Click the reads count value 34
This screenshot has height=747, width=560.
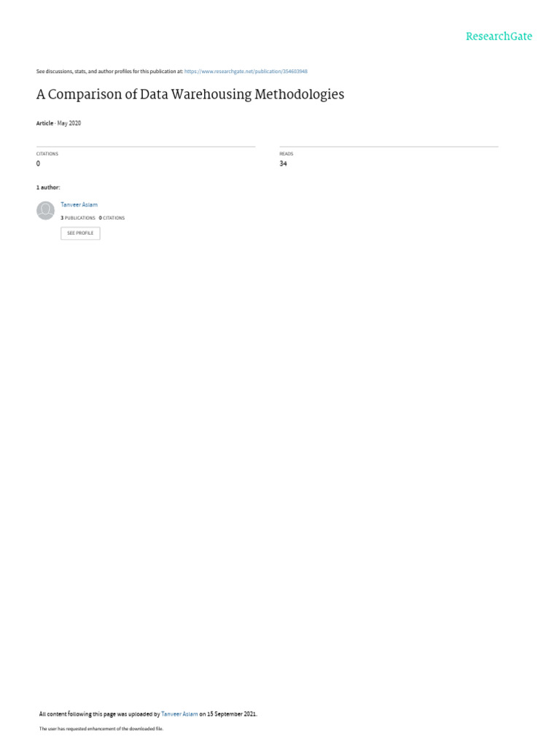pyautogui.click(x=284, y=164)
